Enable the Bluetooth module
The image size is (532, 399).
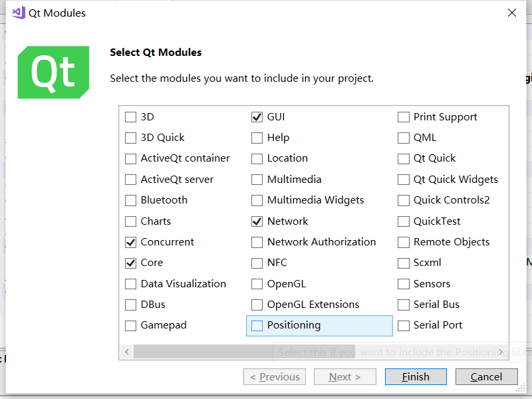click(x=130, y=201)
